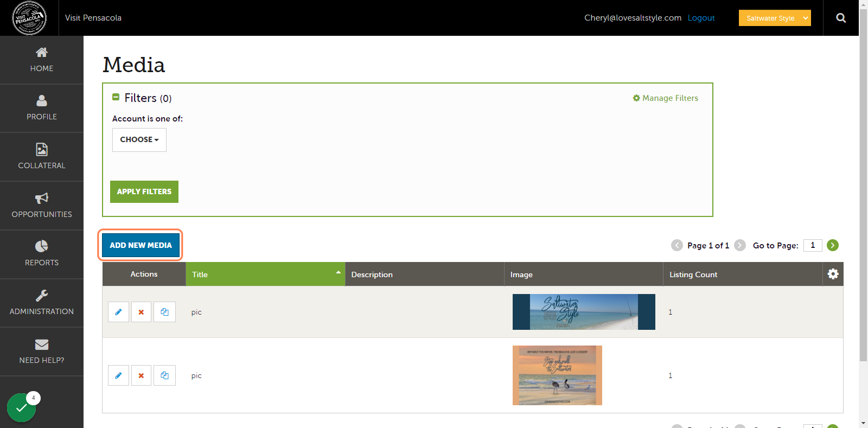The width and height of the screenshot is (868, 428).
Task: Open the Reports pie chart item
Action: [42, 254]
